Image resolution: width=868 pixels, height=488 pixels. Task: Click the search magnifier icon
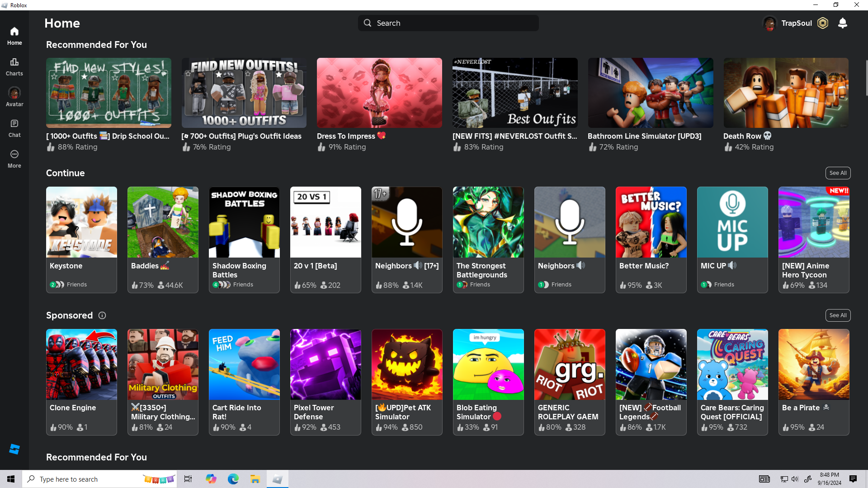368,23
